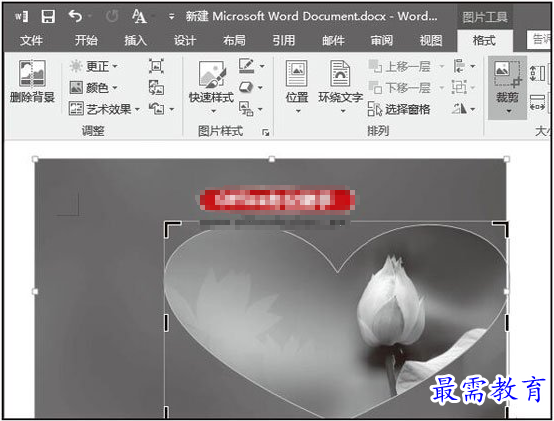Switch to the 视图 tab
The image size is (554, 421).
(431, 41)
